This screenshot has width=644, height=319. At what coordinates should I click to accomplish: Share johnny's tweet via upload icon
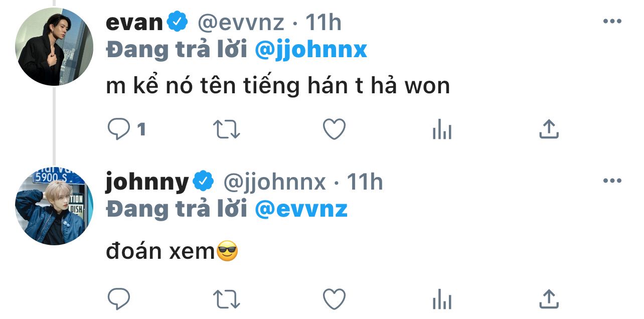549,299
